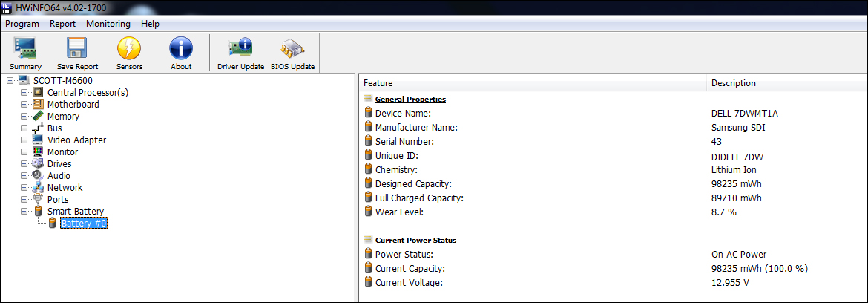The image size is (868, 303).
Task: Click the Current Power Status section icon
Action: point(368,240)
